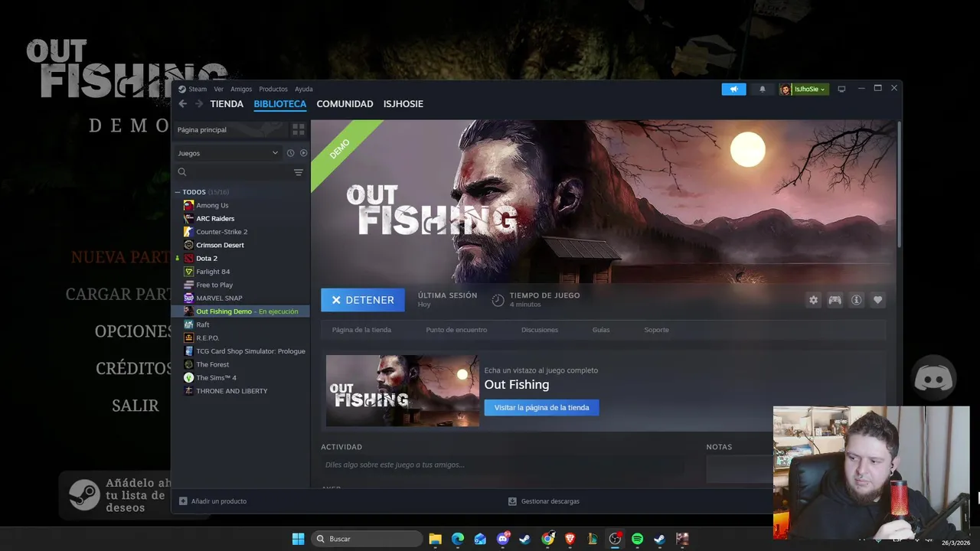Click the Among Us game icon

(x=188, y=205)
